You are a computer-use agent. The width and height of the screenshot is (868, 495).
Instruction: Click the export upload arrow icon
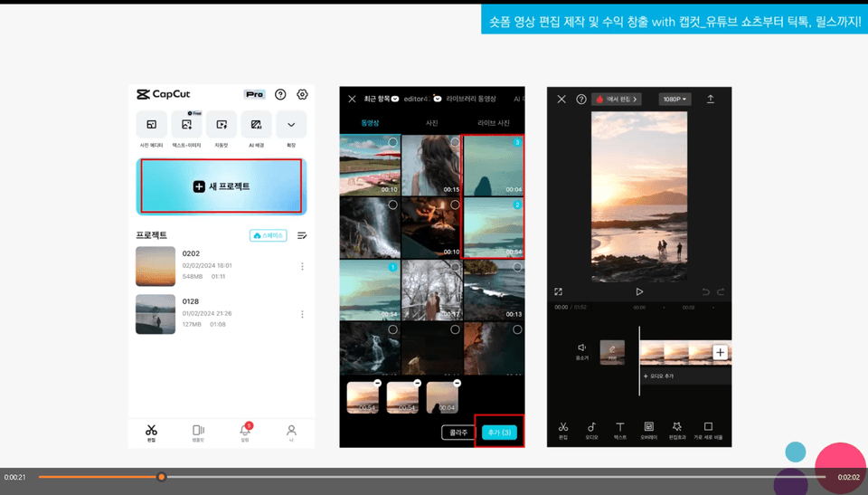[x=711, y=99]
